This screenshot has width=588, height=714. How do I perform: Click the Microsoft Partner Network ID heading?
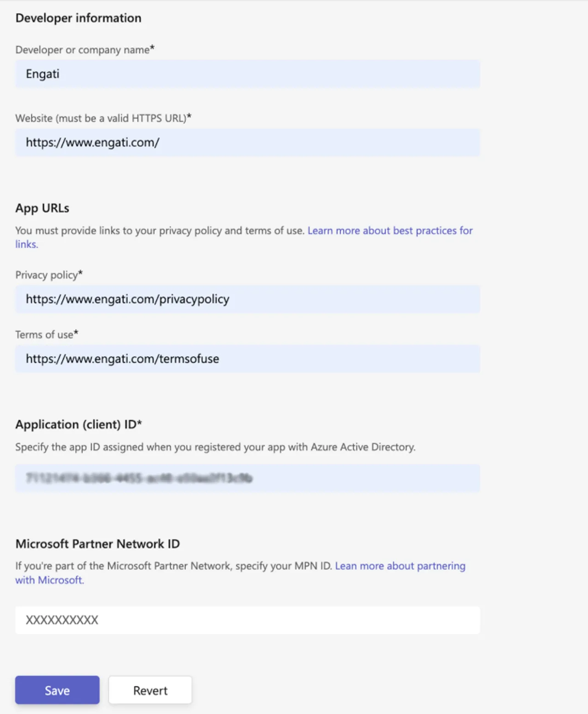[98, 544]
